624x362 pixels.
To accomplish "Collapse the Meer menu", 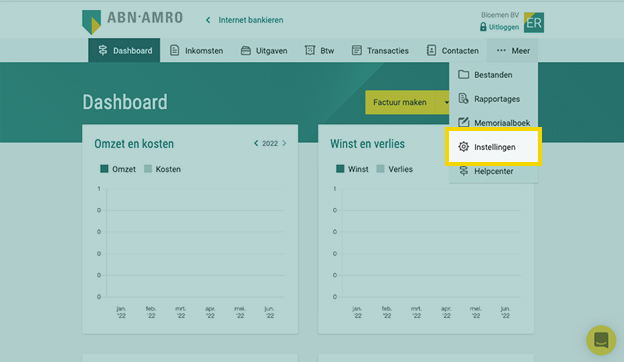I will pyautogui.click(x=513, y=51).
